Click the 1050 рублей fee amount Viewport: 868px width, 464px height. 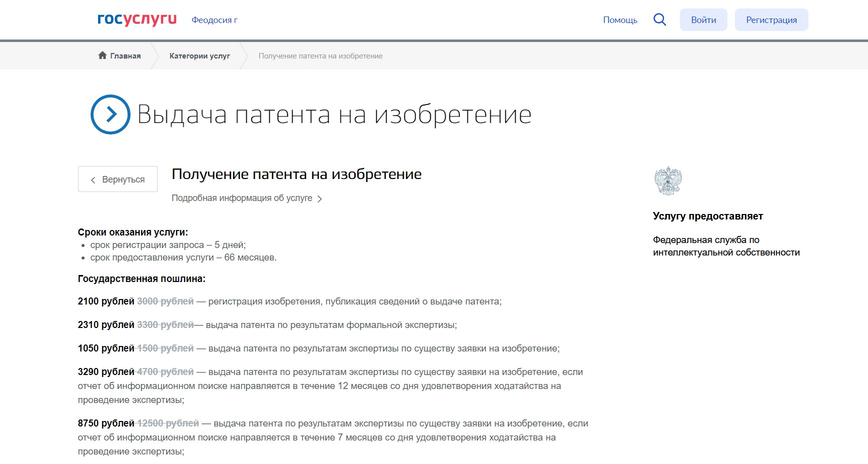tap(106, 348)
